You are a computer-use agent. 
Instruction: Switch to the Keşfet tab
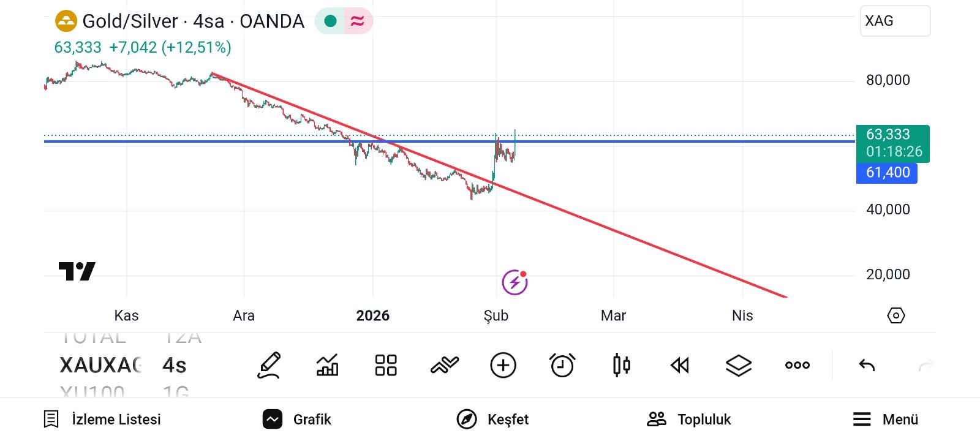tap(493, 420)
